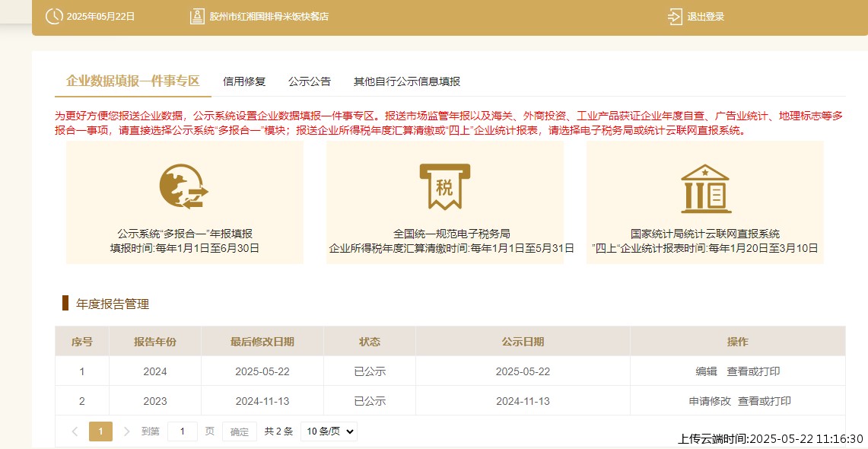Click 填报时间:每年1月1日至6月30日 text
The height and width of the screenshot is (449, 868).
click(185, 248)
